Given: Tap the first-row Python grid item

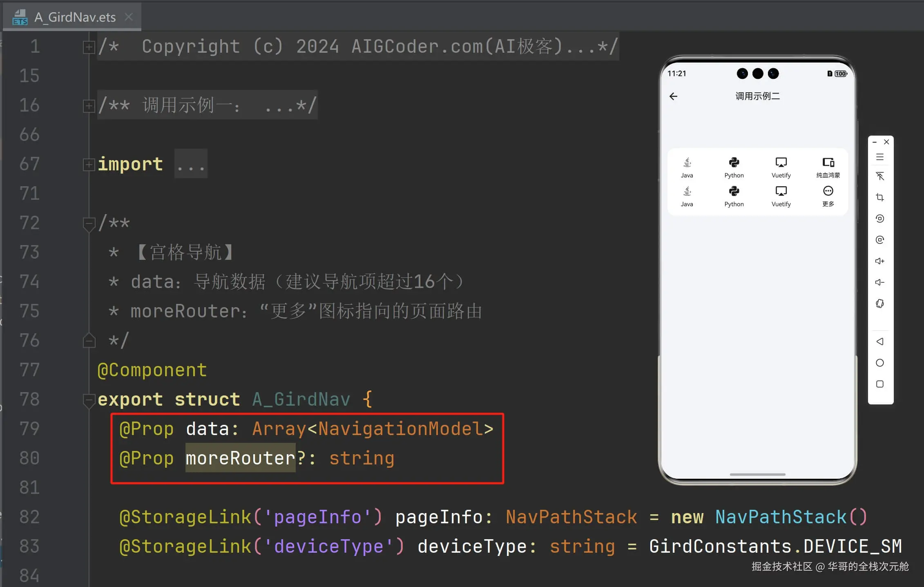Looking at the screenshot, I should pyautogui.click(x=734, y=168).
